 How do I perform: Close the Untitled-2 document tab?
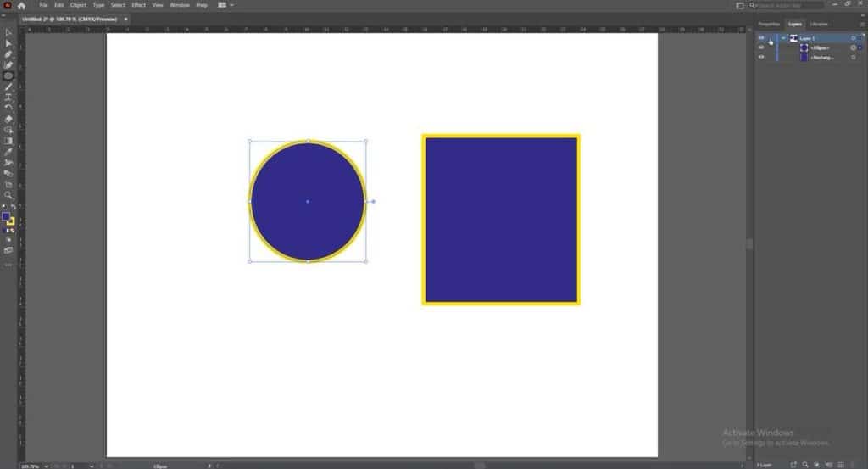tap(125, 19)
